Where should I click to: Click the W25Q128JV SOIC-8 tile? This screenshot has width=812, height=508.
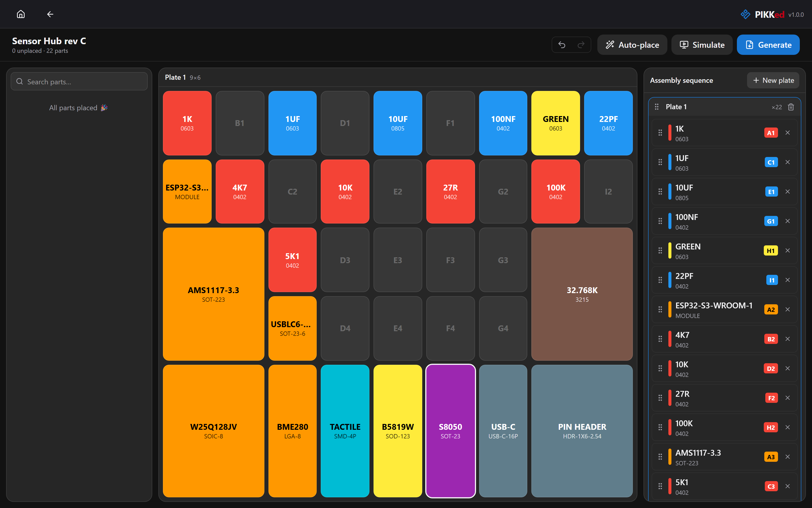click(213, 431)
